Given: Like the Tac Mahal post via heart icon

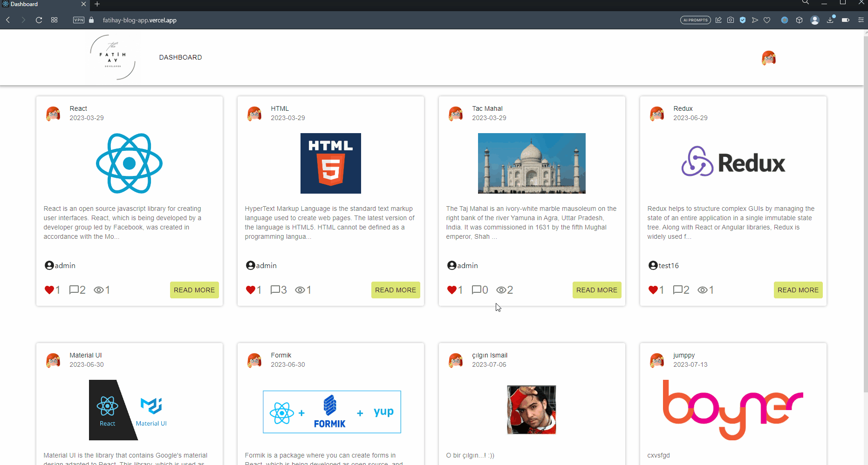Looking at the screenshot, I should click(451, 290).
